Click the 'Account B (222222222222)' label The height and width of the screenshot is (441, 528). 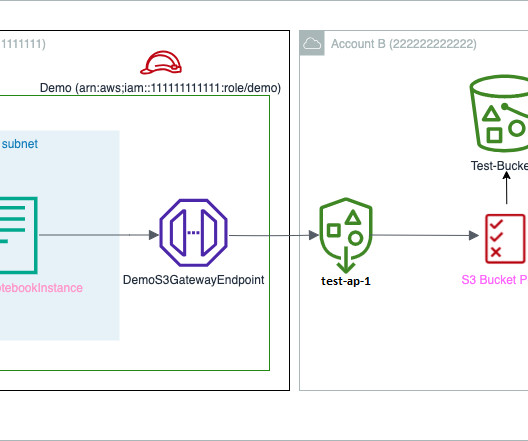tap(403, 44)
